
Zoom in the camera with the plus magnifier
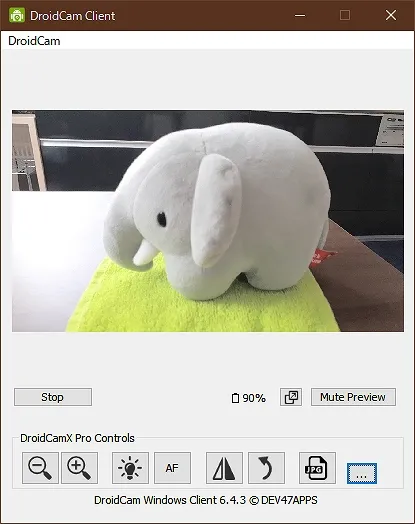tap(80, 468)
